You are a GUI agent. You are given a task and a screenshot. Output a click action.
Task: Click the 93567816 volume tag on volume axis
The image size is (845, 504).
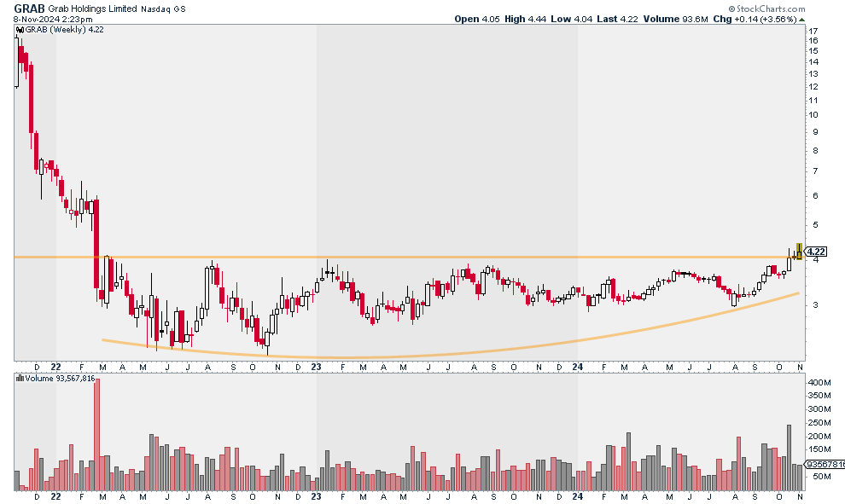coord(825,464)
